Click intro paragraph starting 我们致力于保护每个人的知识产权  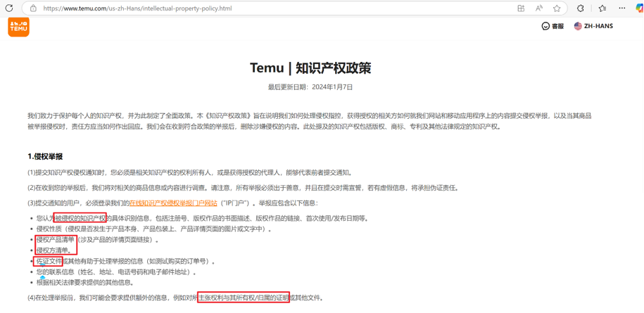click(309, 122)
